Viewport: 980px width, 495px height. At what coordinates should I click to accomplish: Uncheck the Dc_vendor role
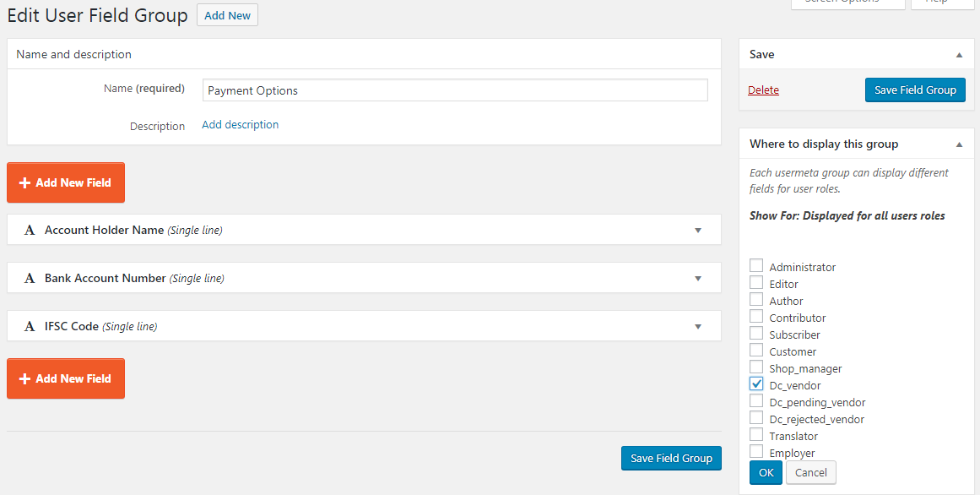click(756, 383)
